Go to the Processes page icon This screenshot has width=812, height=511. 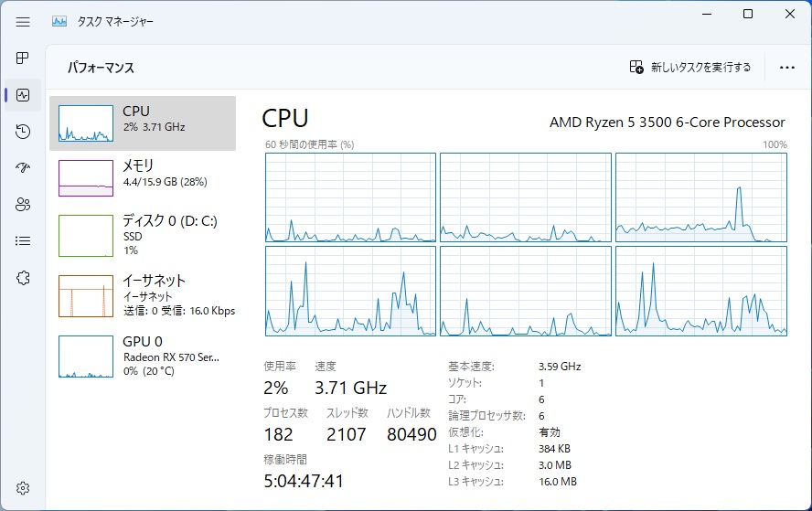coord(23,58)
